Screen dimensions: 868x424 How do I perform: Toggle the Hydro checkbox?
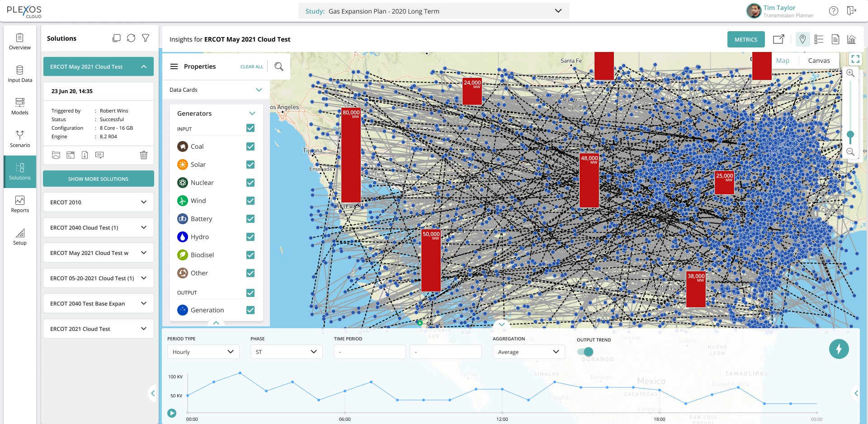(x=250, y=237)
